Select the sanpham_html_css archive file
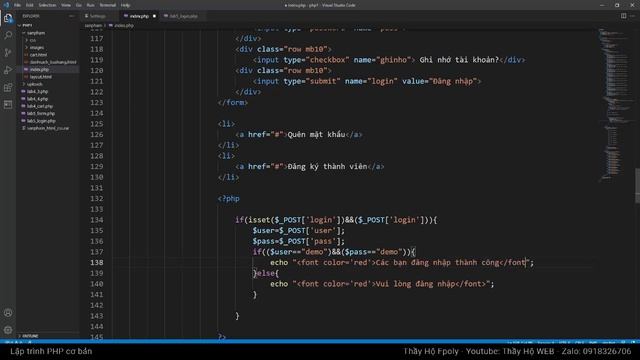Viewport: 640px width, 360px height. pos(48,128)
